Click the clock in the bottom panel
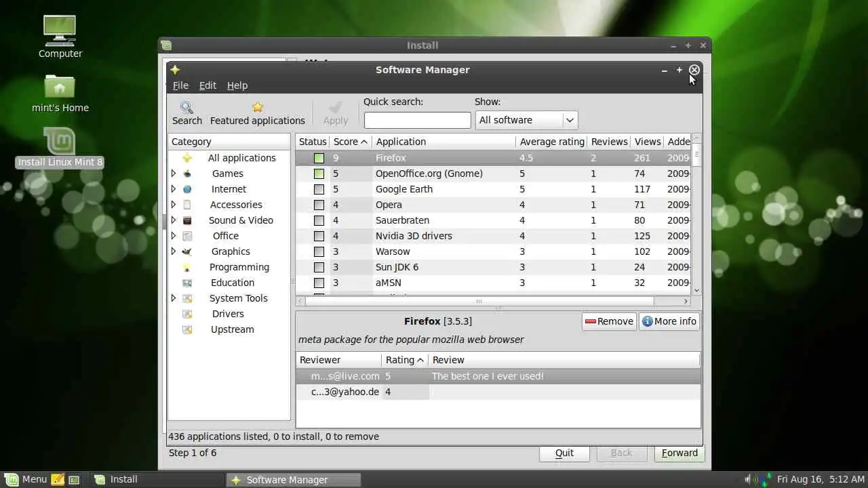The height and width of the screenshot is (488, 868). (821, 479)
